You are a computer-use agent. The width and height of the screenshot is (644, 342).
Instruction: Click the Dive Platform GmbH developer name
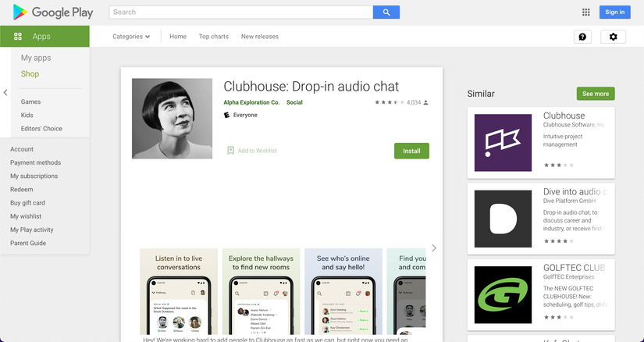click(569, 201)
